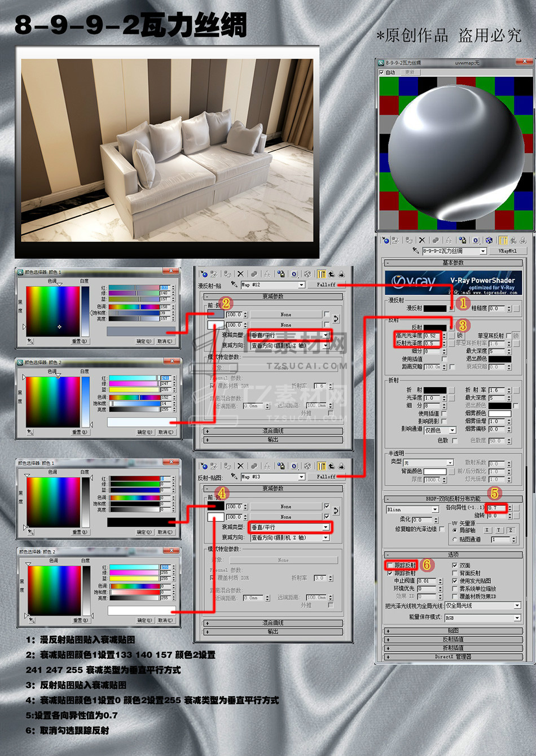This screenshot has height=756, width=536.
Task: Uncheck the 跟踪反射 checkbox
Action: (x=390, y=565)
